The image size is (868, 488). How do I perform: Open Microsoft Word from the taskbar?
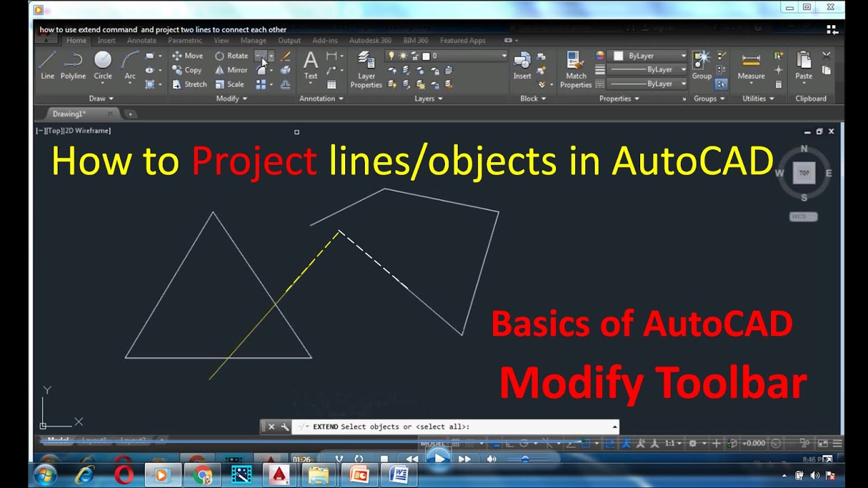(x=398, y=475)
